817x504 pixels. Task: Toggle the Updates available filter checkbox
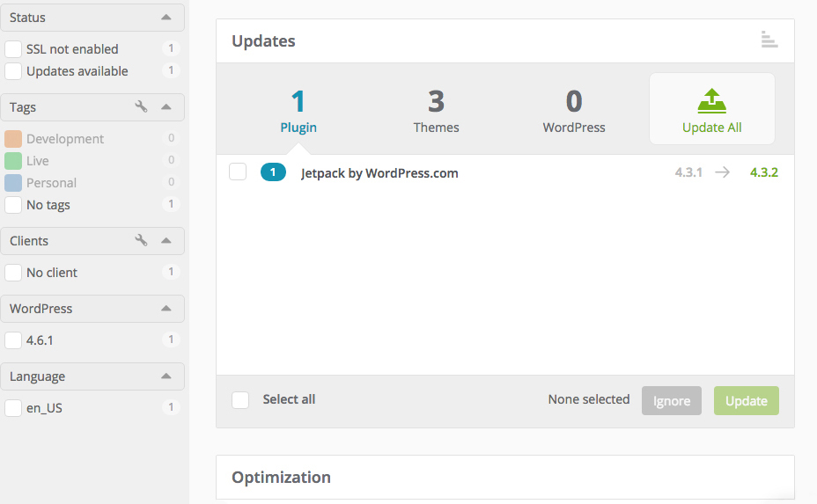pyautogui.click(x=13, y=71)
